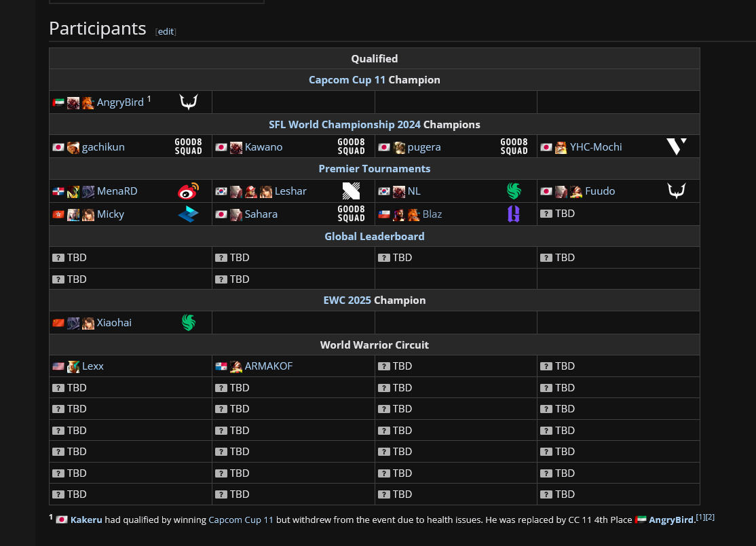Click the edit link beside Participants heading

[166, 31]
